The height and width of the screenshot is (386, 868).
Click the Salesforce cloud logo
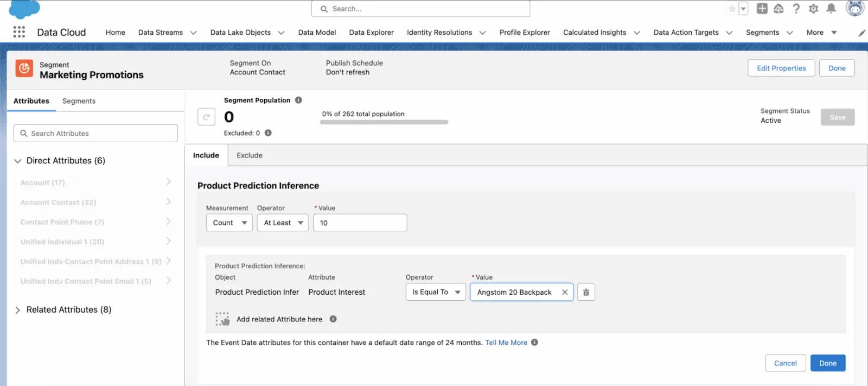click(24, 8)
